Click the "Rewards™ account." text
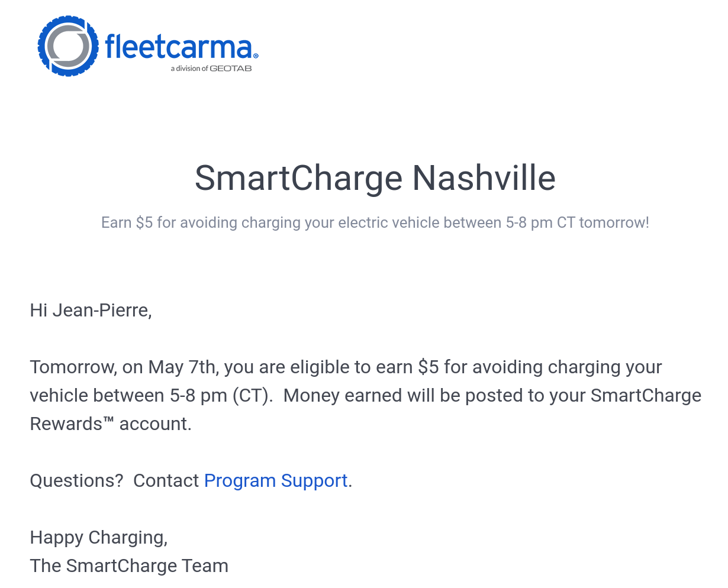Screen dimensions: 728x588 click(x=111, y=424)
